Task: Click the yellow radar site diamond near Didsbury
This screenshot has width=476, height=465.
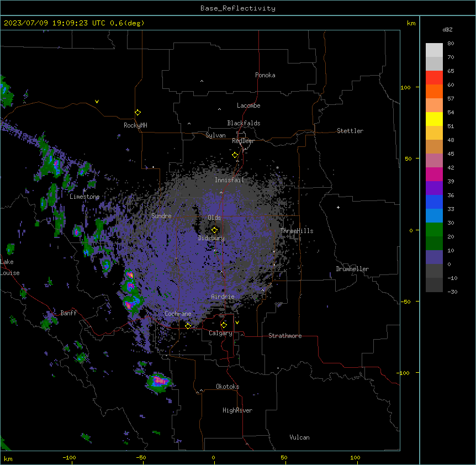Action: (x=214, y=230)
